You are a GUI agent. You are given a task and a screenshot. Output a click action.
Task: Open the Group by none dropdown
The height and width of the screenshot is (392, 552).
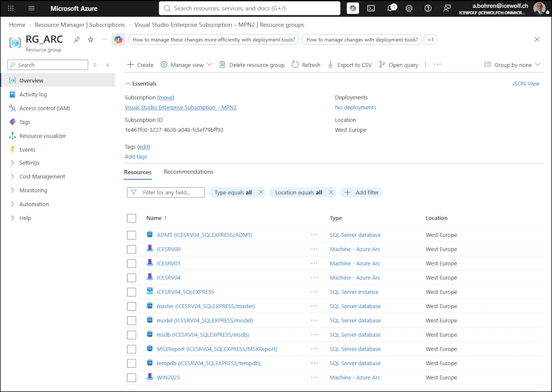click(512, 65)
